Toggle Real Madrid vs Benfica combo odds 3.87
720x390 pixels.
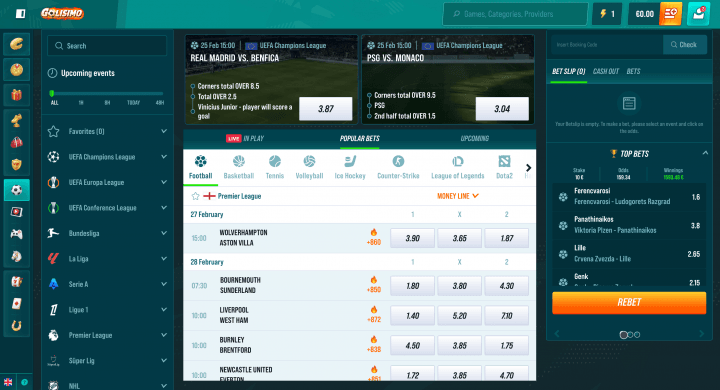pos(326,109)
